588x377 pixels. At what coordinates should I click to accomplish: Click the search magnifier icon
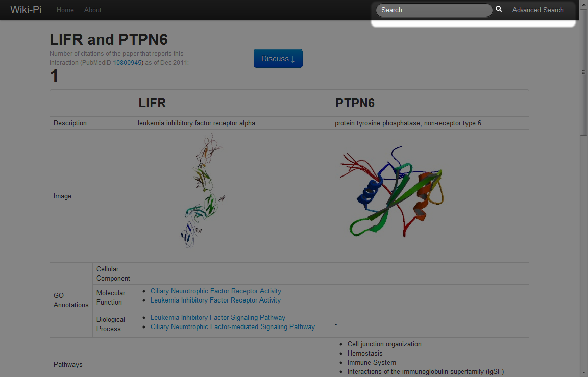499,9
